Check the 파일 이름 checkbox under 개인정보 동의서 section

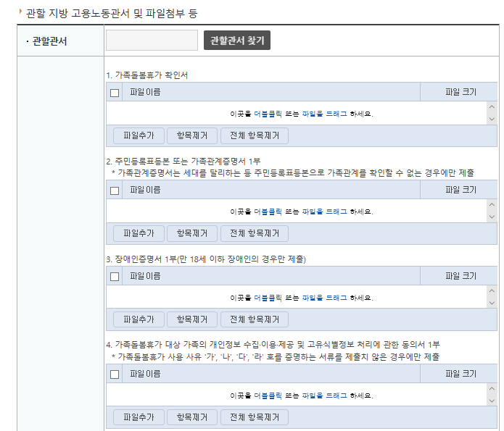(x=115, y=374)
